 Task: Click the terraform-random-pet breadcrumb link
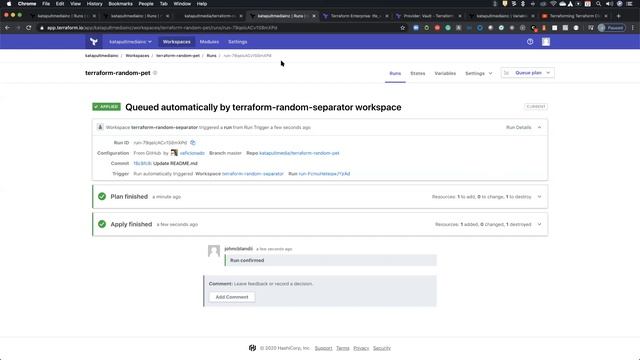click(x=178, y=56)
